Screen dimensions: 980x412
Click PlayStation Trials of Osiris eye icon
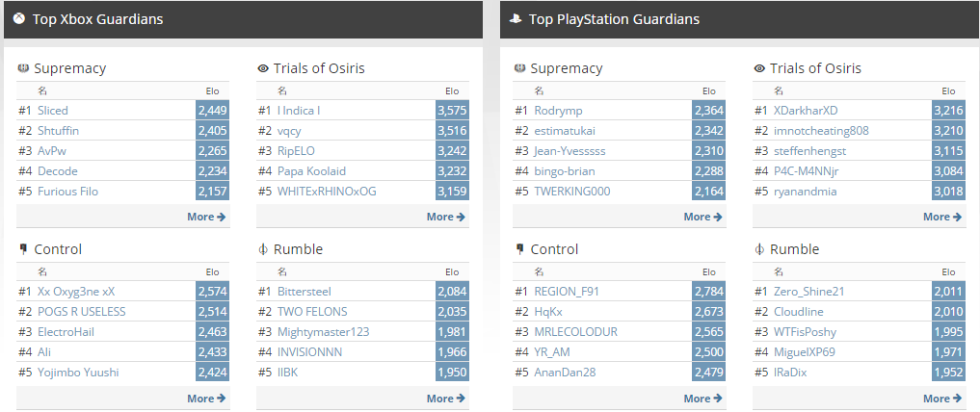click(759, 68)
